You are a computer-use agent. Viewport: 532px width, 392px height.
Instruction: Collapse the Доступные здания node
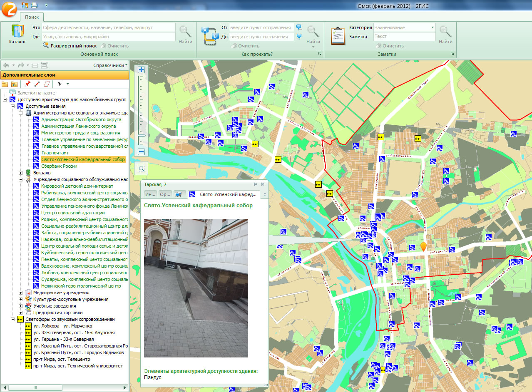click(x=13, y=107)
